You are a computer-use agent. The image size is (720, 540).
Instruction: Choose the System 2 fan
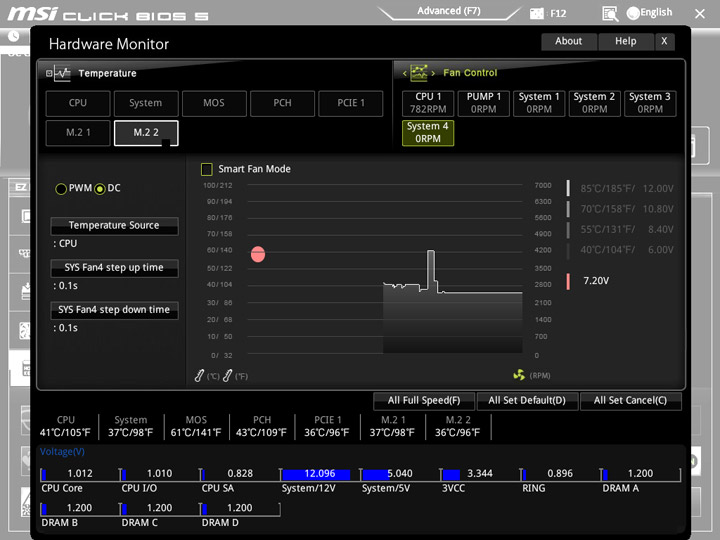[595, 103]
